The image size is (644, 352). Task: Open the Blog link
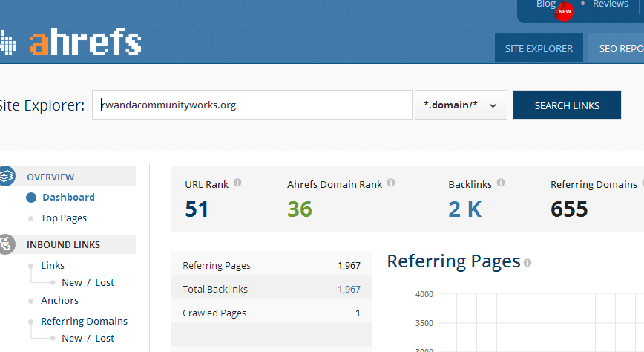(x=546, y=4)
